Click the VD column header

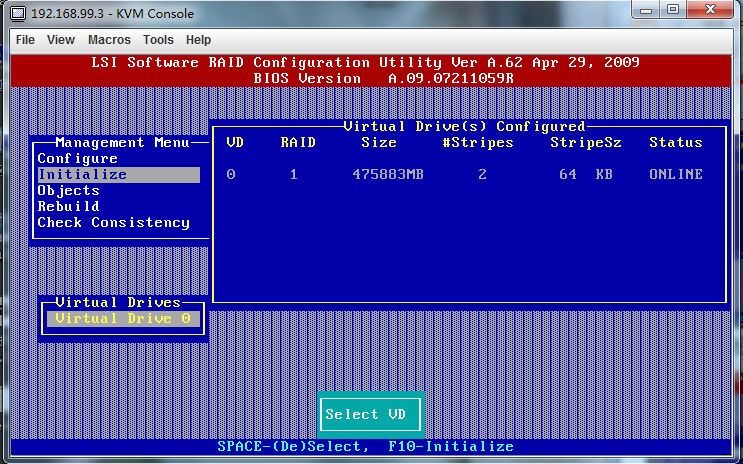[x=235, y=142]
